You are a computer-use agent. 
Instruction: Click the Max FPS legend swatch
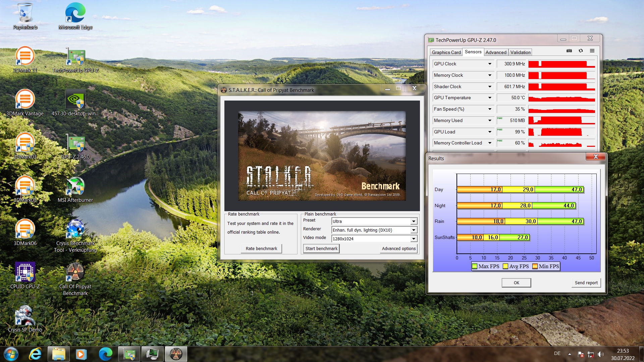[475, 266]
